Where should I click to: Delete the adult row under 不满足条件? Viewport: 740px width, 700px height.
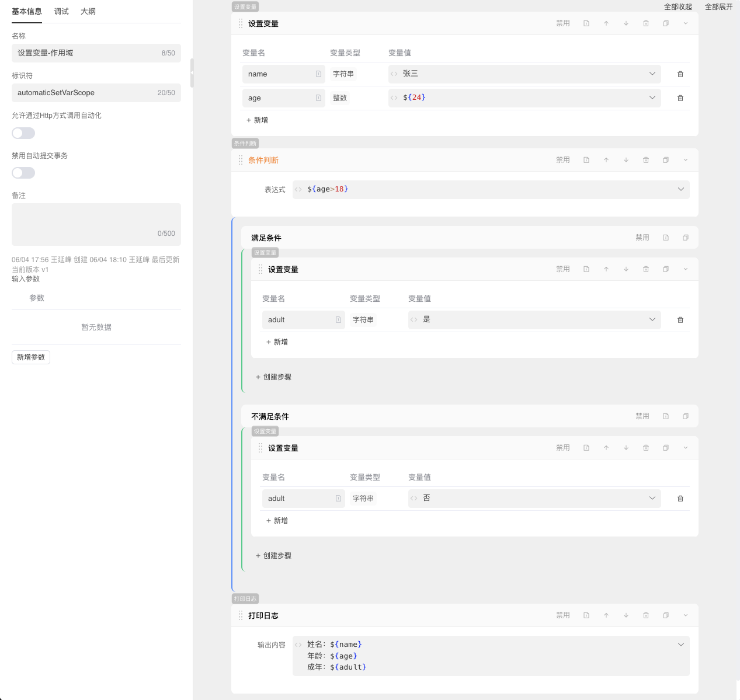pyautogui.click(x=680, y=499)
